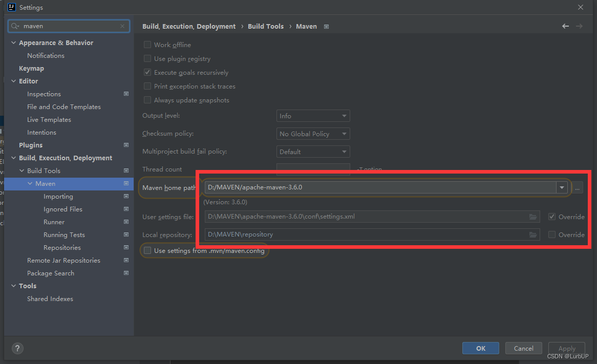Browse for the user settings file with the folder icon
Screen dimensions: 597x364
click(x=533, y=217)
